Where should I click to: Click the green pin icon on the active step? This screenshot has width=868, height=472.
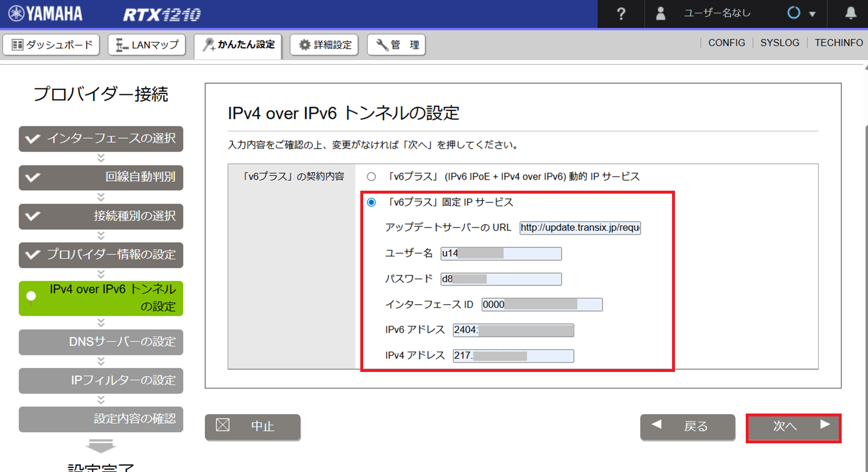point(32,294)
